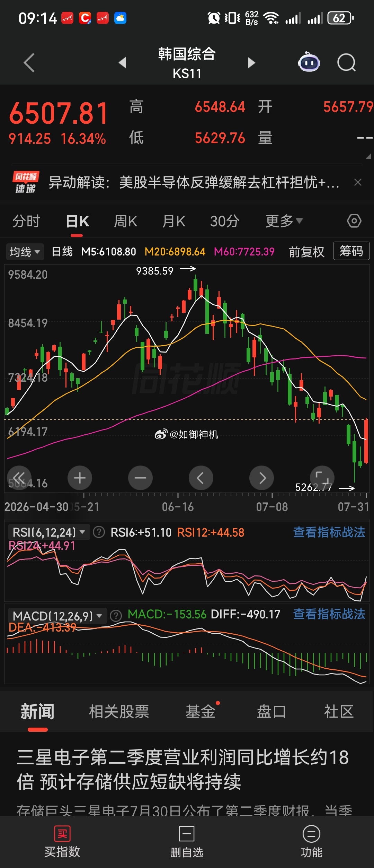Open the 均线 indicator dropdown
This screenshot has width=374, height=868.
pos(25,252)
